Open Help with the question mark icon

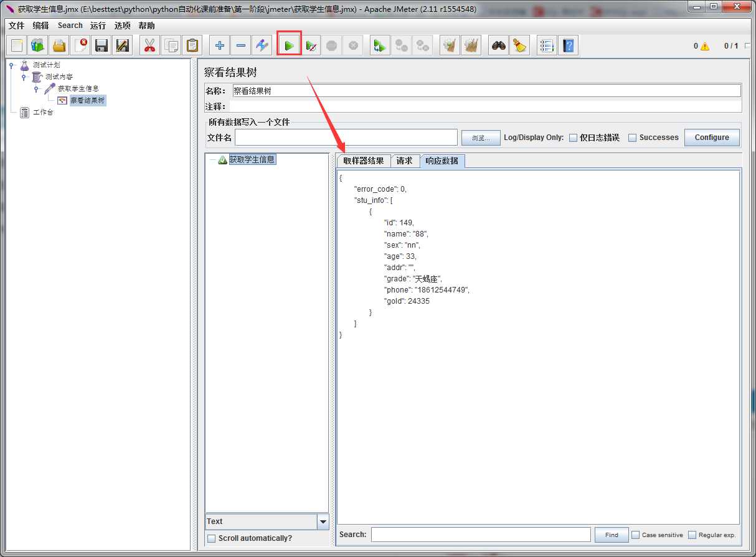point(569,45)
